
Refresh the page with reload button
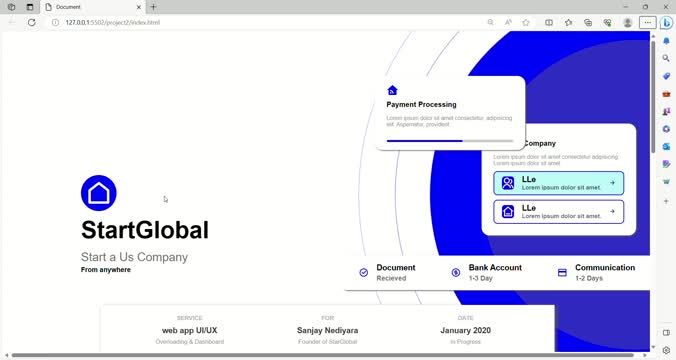pyautogui.click(x=31, y=22)
